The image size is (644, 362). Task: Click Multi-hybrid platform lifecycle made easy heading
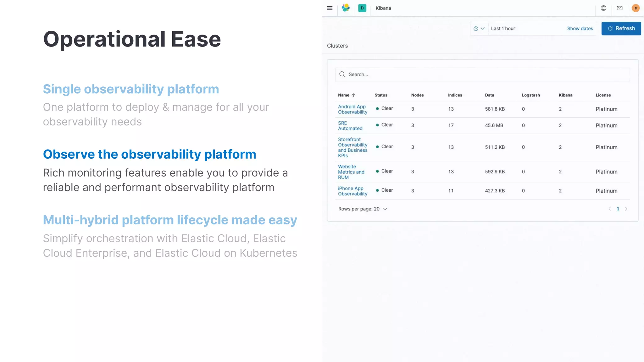coord(170,220)
